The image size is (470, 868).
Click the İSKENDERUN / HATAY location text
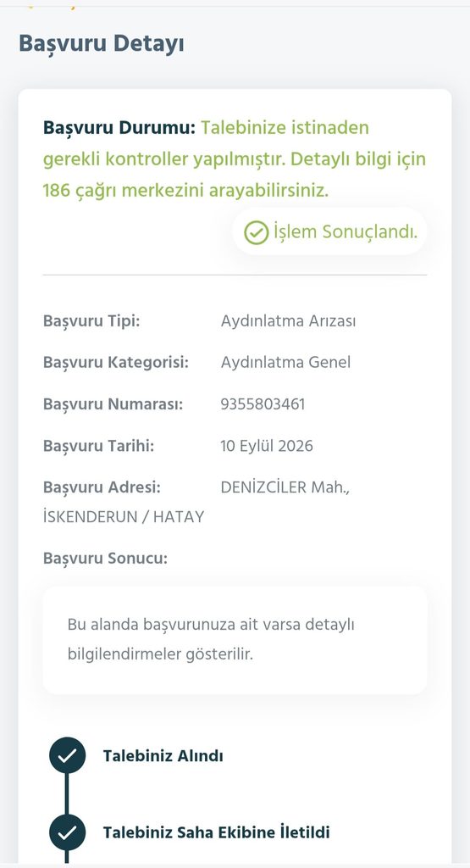(124, 517)
